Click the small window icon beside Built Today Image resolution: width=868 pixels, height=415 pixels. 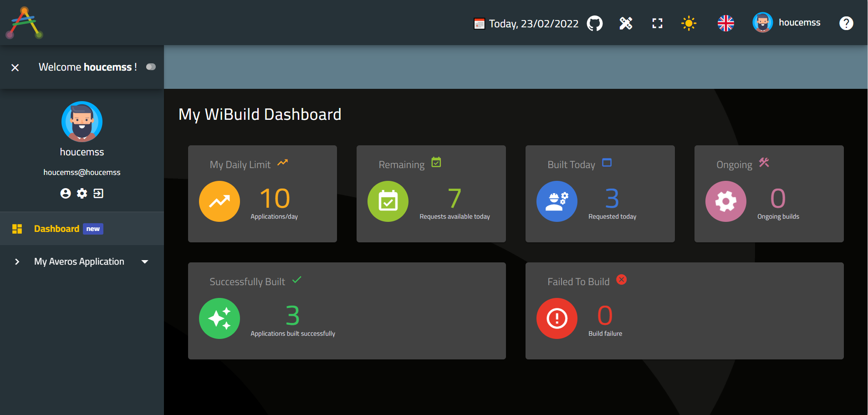(607, 162)
